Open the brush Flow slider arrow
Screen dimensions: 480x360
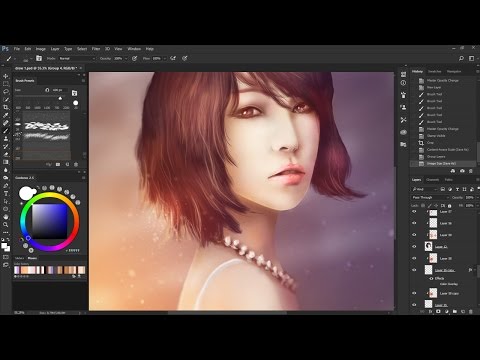click(x=165, y=58)
